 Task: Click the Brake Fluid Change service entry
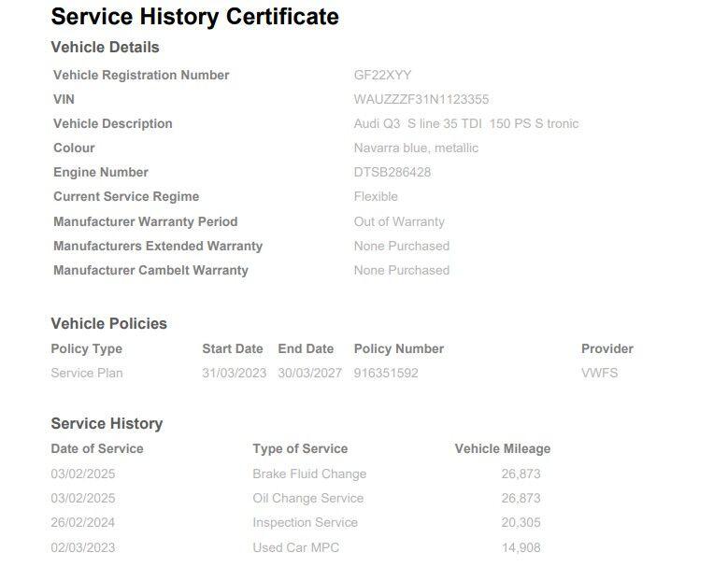(309, 474)
